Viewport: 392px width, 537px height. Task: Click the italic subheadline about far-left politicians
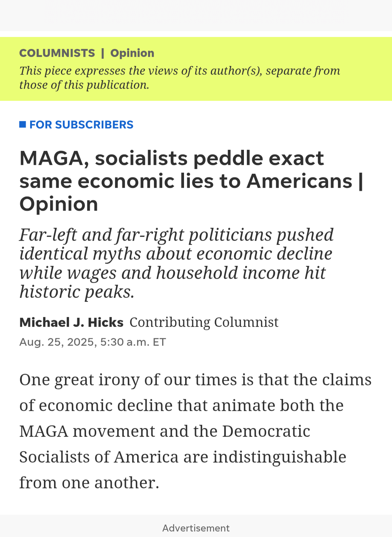click(176, 263)
